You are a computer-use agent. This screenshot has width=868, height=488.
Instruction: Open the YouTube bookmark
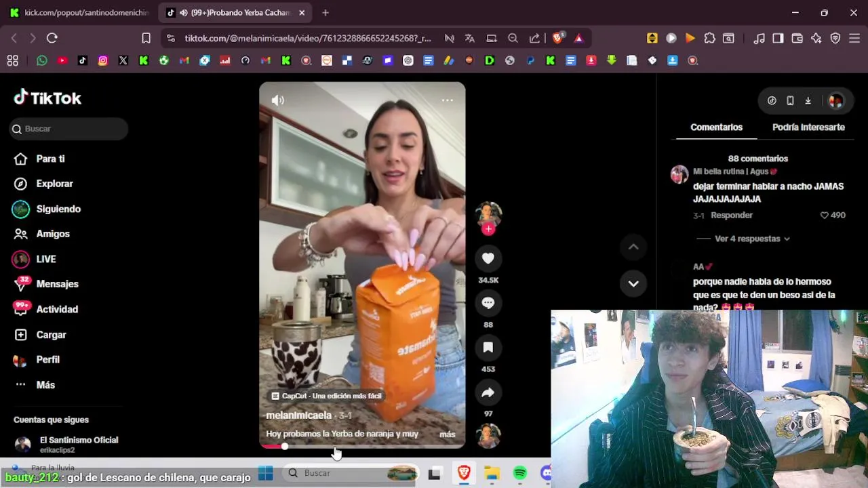pos(62,60)
